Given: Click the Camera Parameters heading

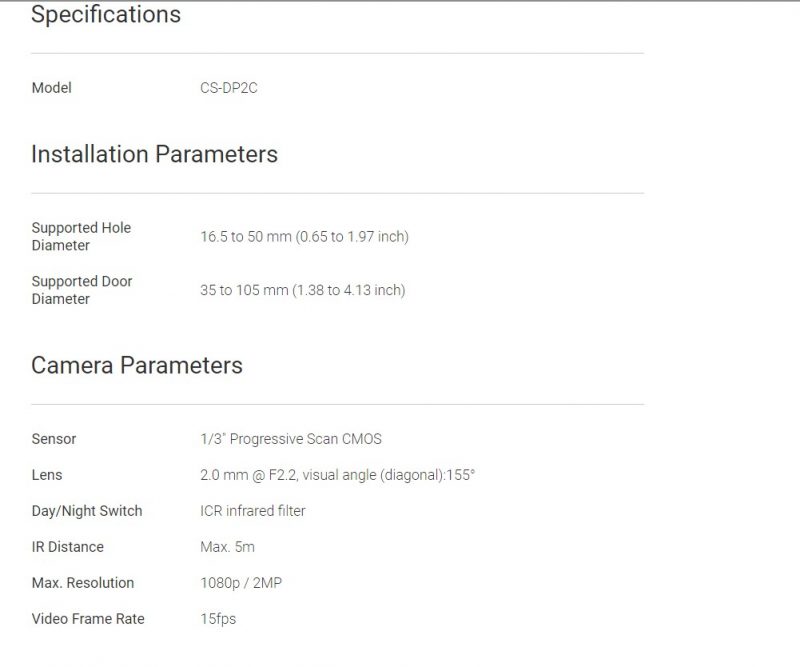Looking at the screenshot, I should 137,365.
